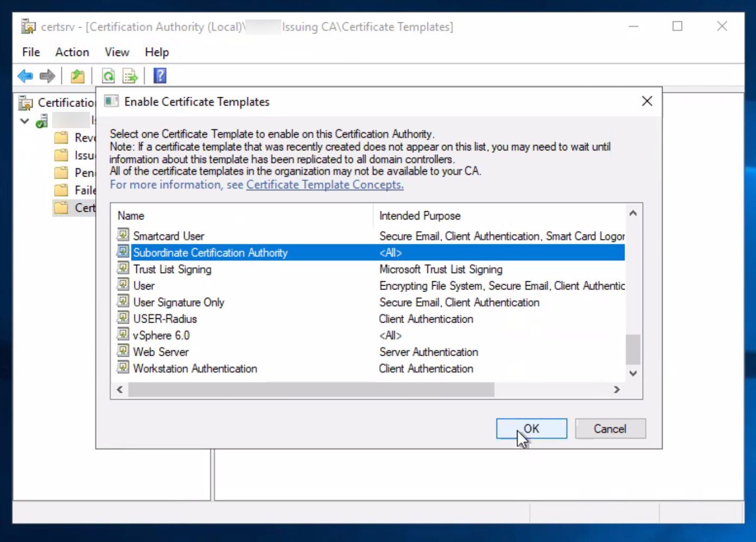
Task: Click the blue Back arrow toolbar icon
Action: coord(25,76)
